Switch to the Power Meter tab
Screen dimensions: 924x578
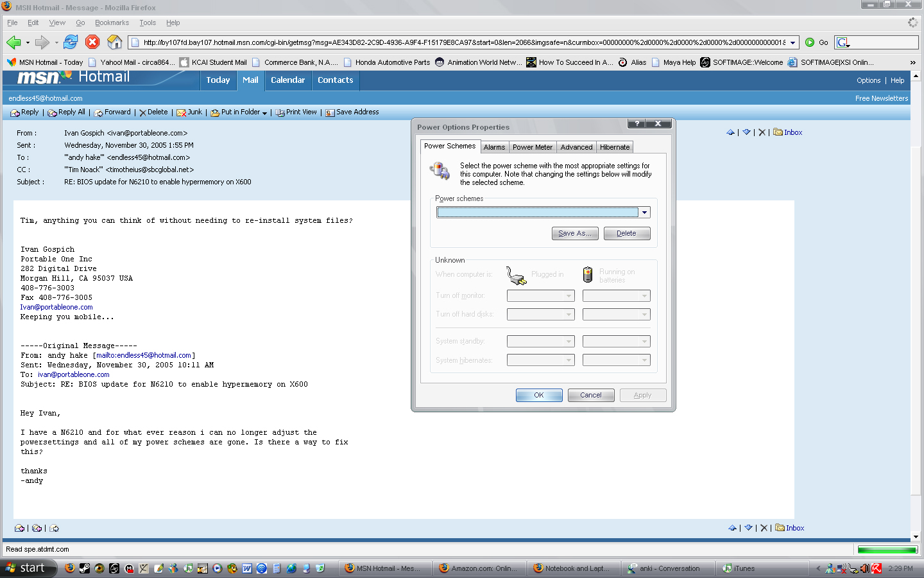click(533, 147)
